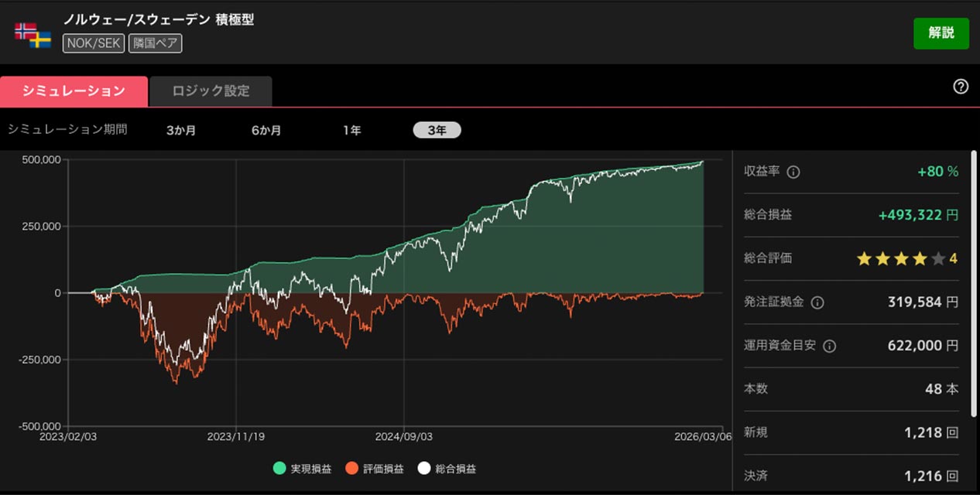Toggle 総合損益 white legend marker
Screen dimensions: 980x495
(424, 469)
